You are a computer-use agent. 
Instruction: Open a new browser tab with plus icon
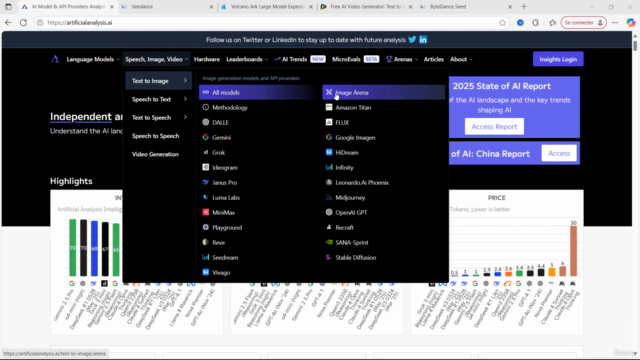[x=524, y=7]
